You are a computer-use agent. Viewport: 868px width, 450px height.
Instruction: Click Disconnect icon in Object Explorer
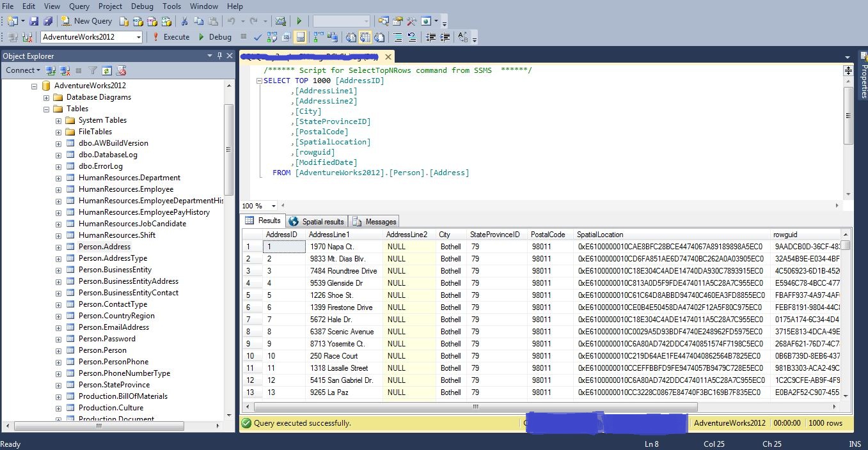65,70
